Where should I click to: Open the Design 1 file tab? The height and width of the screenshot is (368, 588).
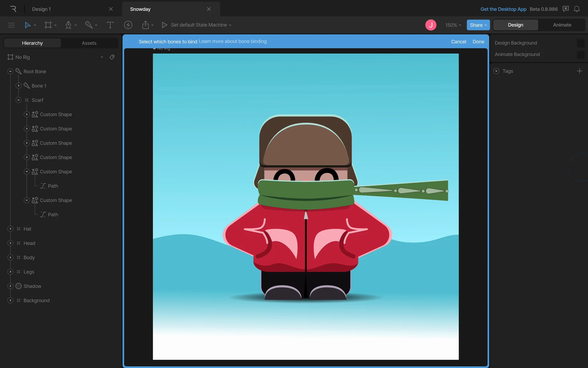pos(41,9)
